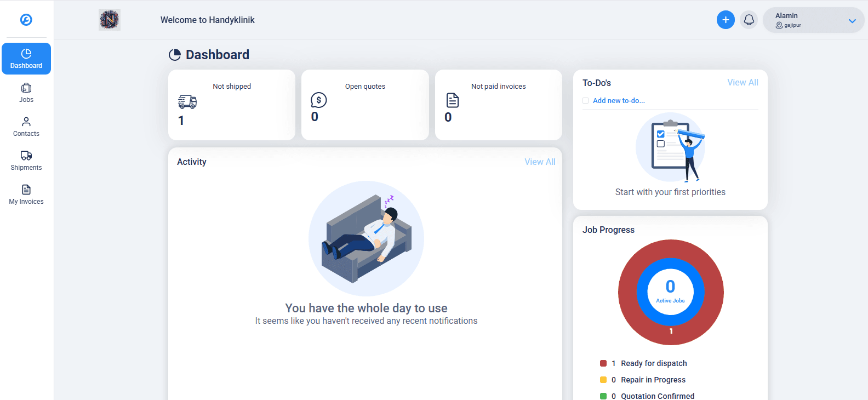The height and width of the screenshot is (400, 868).
Task: Click the yellow Repair in Progress legend swatch
Action: coord(603,380)
